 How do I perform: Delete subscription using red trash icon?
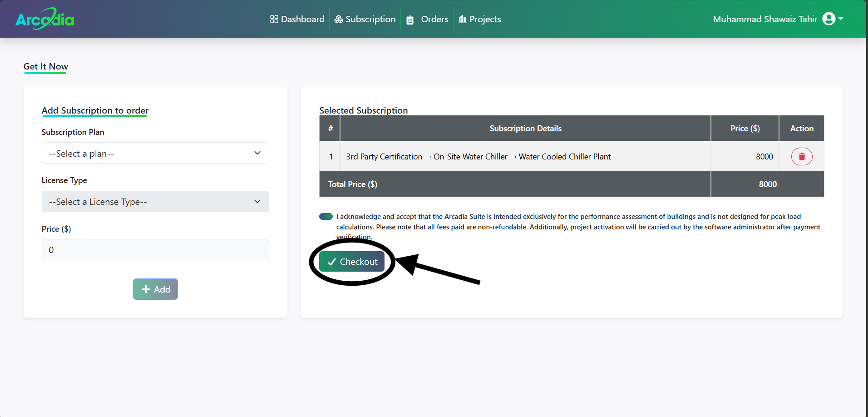click(x=802, y=157)
